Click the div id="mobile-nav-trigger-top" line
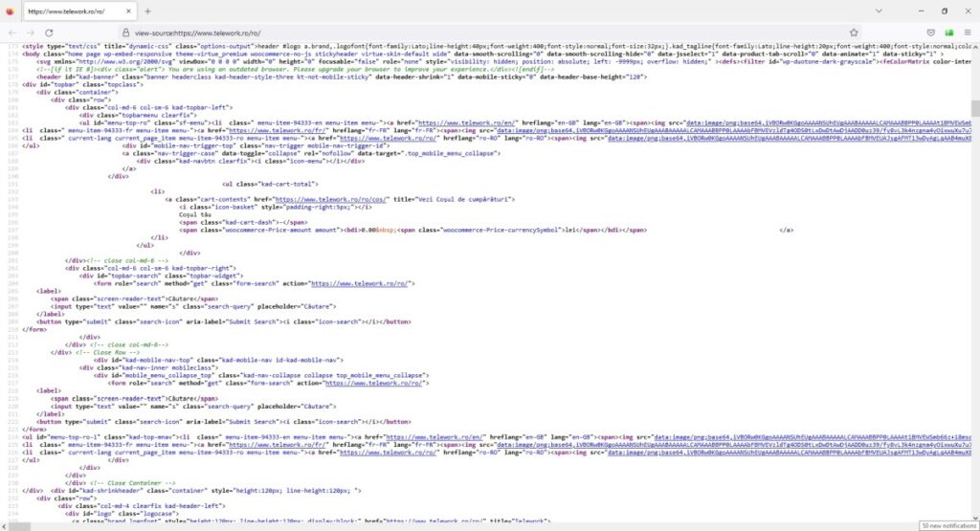The height and width of the screenshot is (531, 980). (x=256, y=145)
